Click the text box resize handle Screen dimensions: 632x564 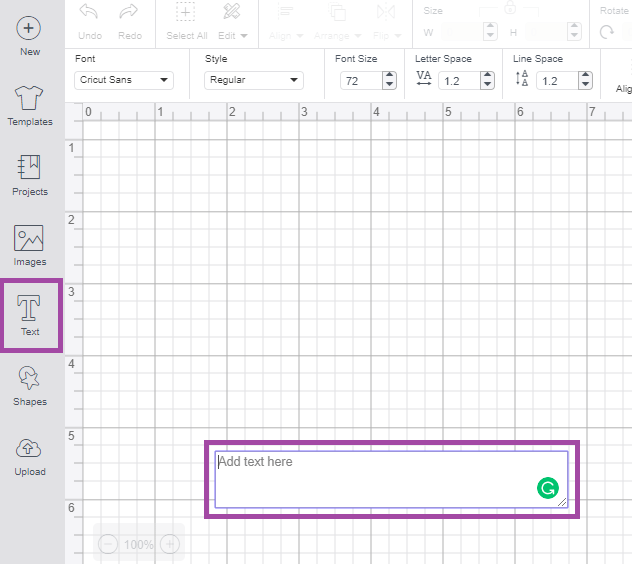click(562, 502)
